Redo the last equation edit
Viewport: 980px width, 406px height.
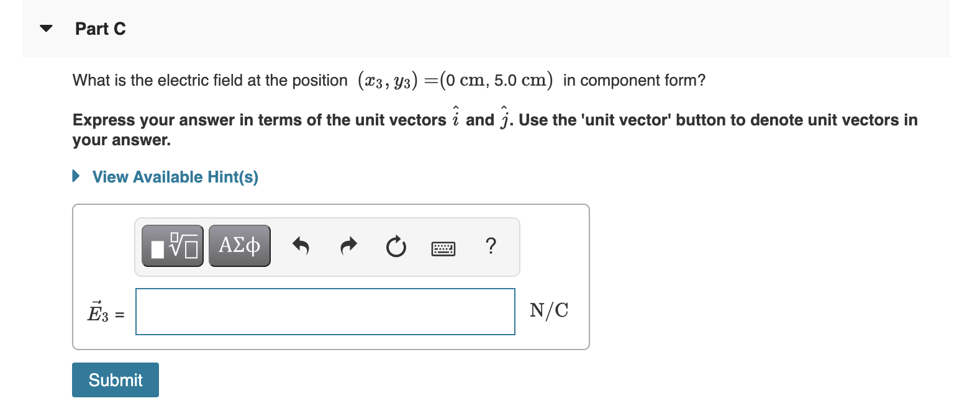point(348,246)
